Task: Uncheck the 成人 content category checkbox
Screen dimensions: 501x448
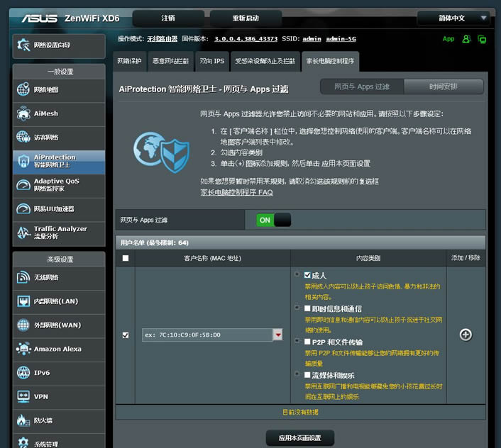Action: (307, 275)
